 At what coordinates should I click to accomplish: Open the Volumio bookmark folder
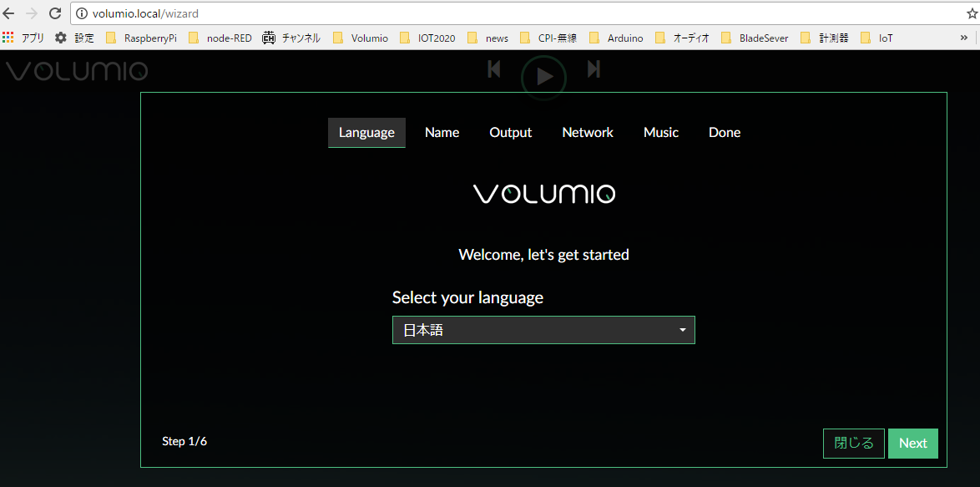[361, 38]
